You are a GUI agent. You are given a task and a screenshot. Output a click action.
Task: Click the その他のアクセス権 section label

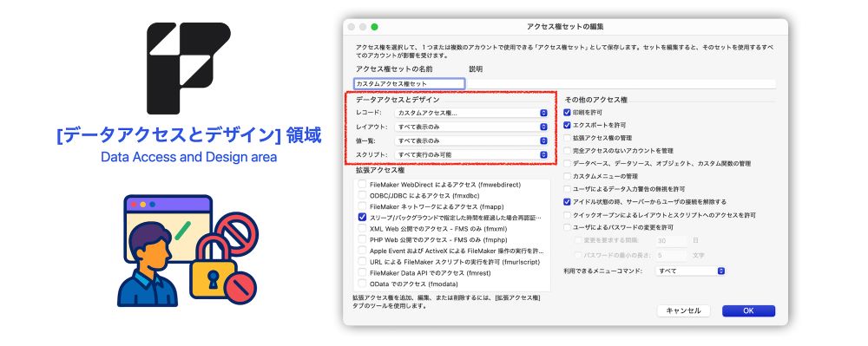pos(595,100)
